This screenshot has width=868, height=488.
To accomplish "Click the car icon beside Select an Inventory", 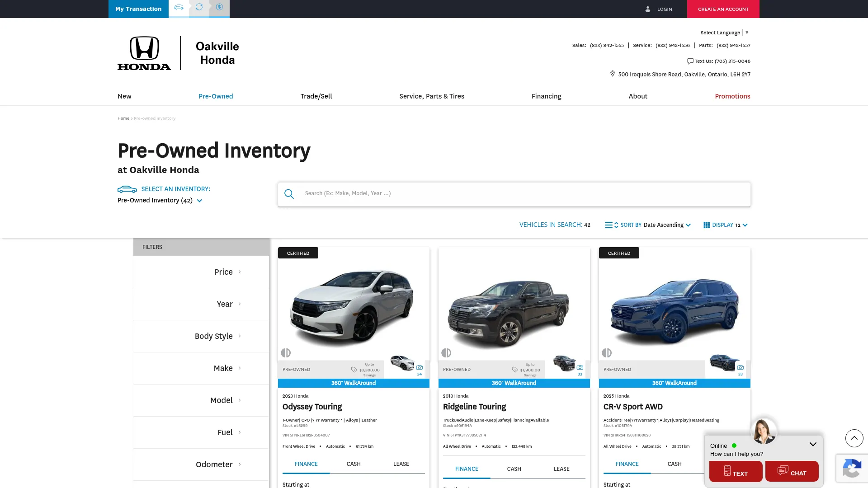I will (x=127, y=189).
